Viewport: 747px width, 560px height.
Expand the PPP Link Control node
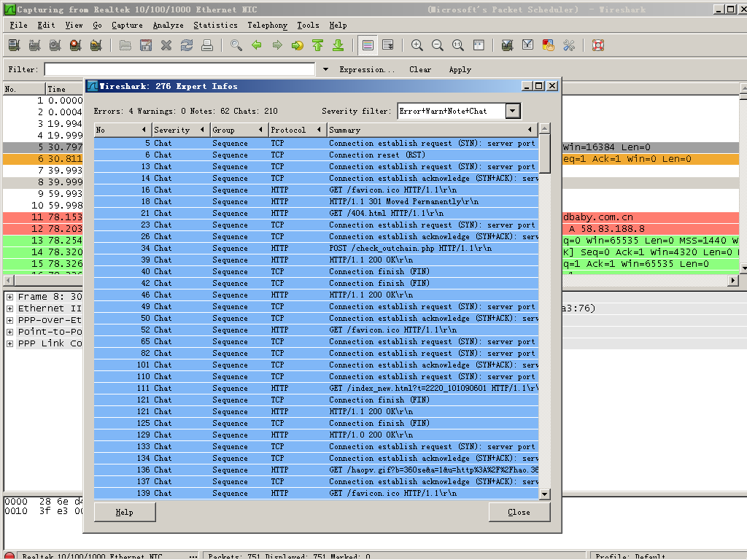point(9,343)
